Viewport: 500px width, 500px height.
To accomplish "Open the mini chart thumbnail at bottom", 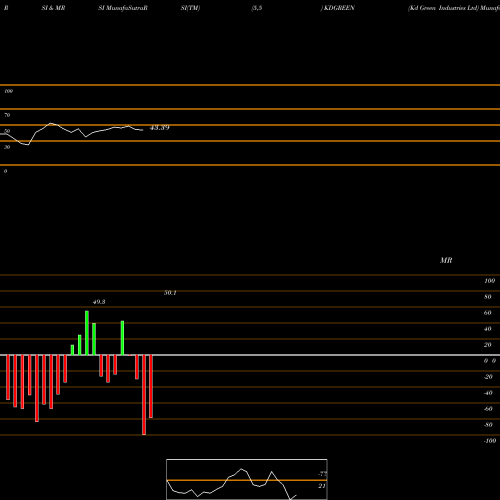I will coord(247,479).
